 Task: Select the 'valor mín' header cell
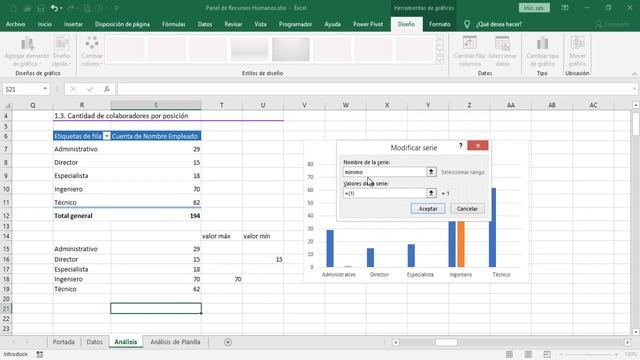point(263,236)
